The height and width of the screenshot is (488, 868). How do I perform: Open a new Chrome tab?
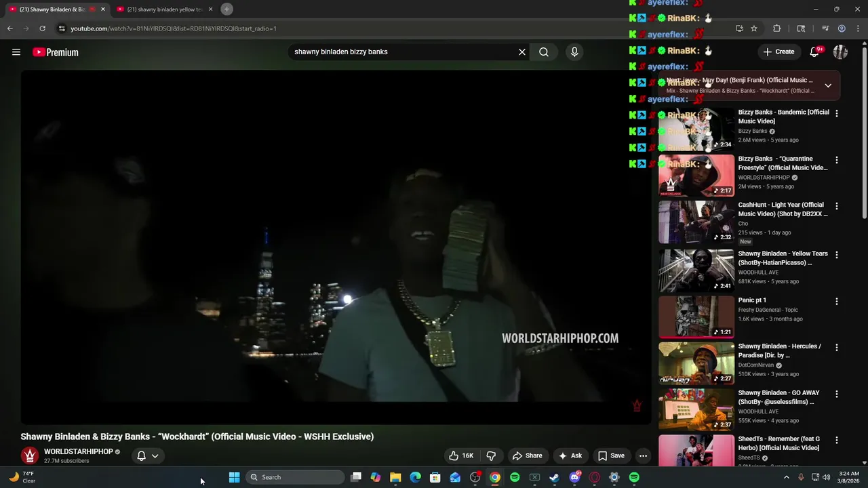(x=227, y=9)
